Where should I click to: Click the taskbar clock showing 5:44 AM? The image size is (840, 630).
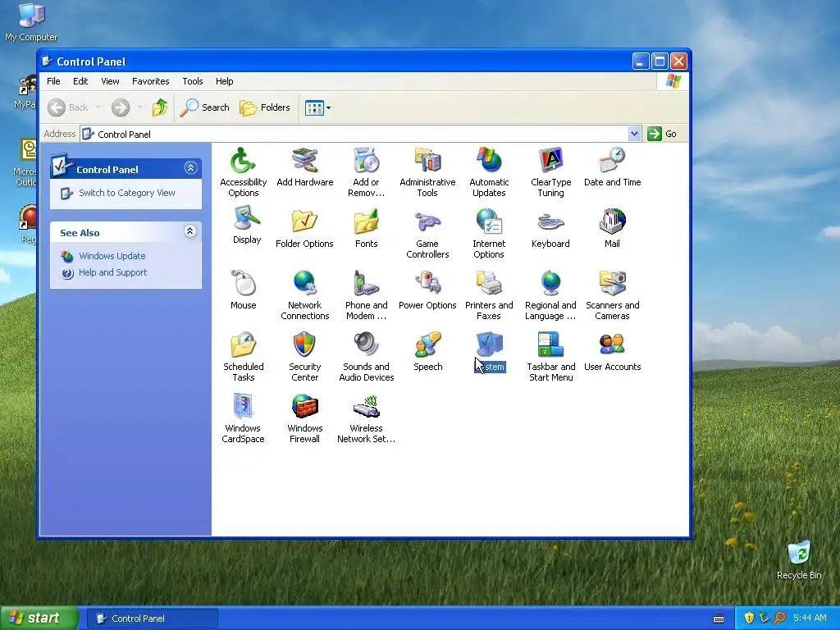pos(810,619)
